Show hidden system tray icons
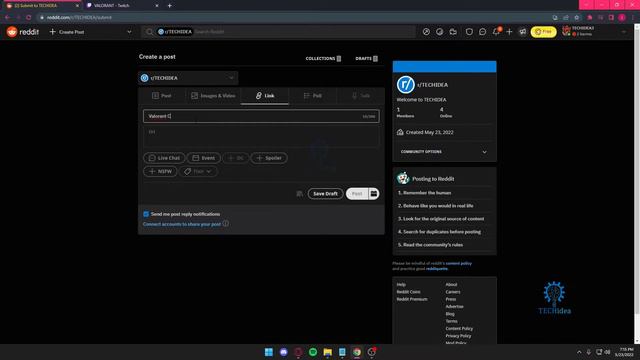 [579, 352]
